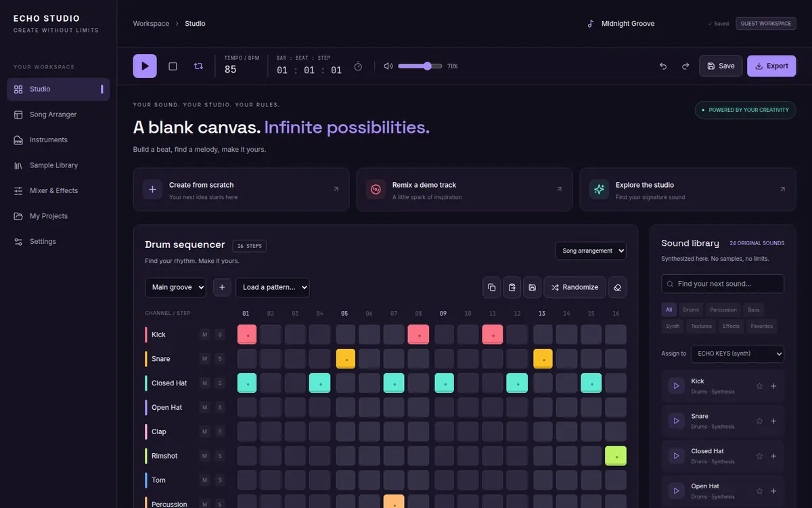Screen dimensions: 812x508
Task: Open the Create from scratch card
Action: click(x=241, y=190)
